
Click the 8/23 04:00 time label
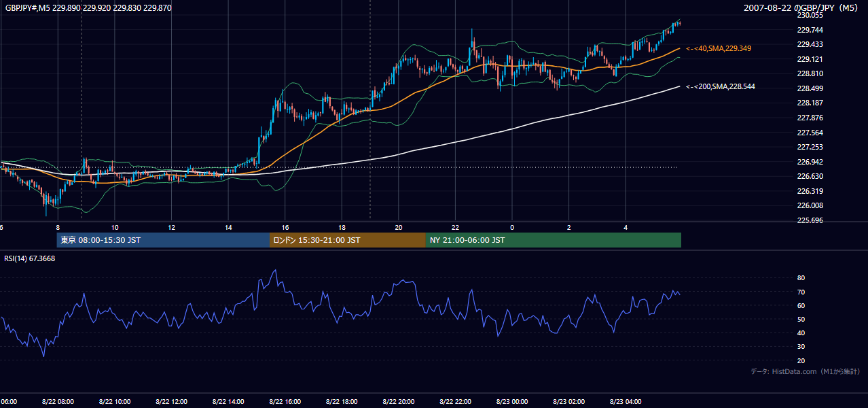626,402
